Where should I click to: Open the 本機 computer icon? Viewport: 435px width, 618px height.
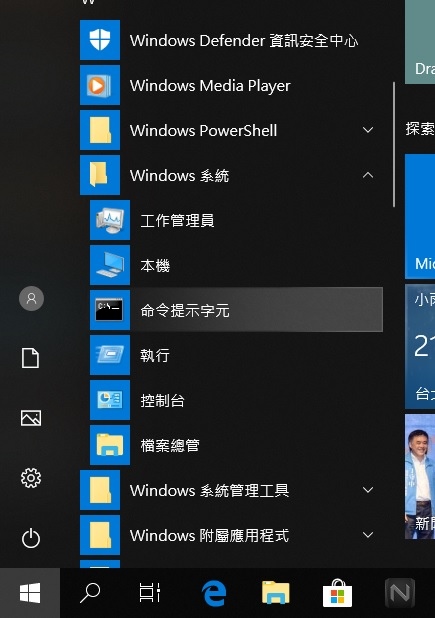click(x=110, y=265)
